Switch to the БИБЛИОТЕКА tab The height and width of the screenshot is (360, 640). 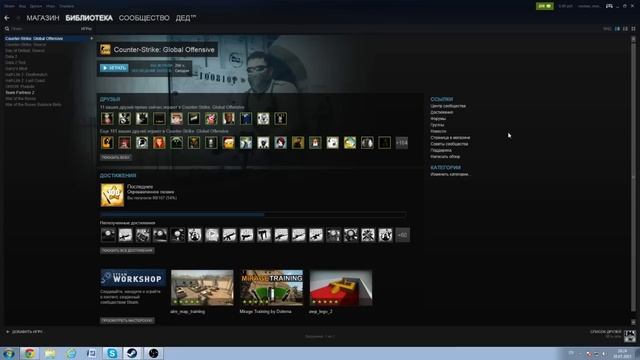pyautogui.click(x=89, y=18)
